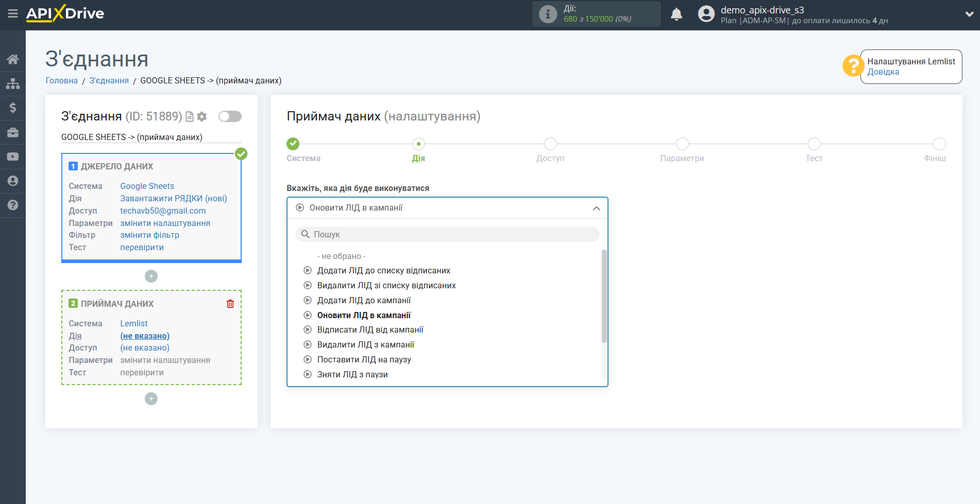Open the Головна breadcrumb link
Viewport: 980px width, 504px height.
pyautogui.click(x=62, y=80)
